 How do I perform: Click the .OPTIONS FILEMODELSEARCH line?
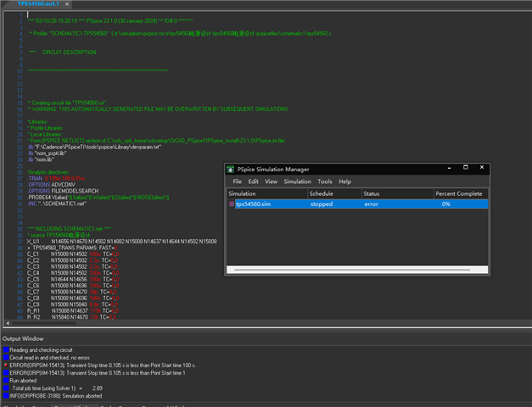(63, 191)
